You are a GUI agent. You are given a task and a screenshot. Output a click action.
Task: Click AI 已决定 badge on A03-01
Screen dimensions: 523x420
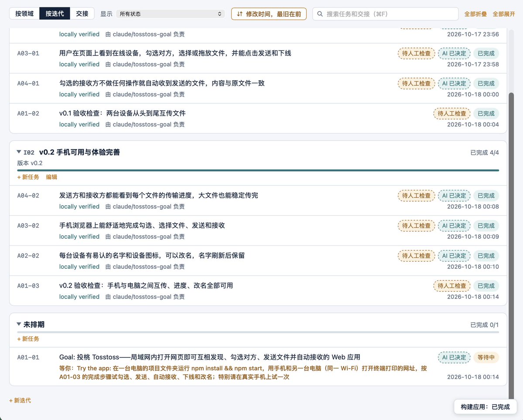point(454,53)
